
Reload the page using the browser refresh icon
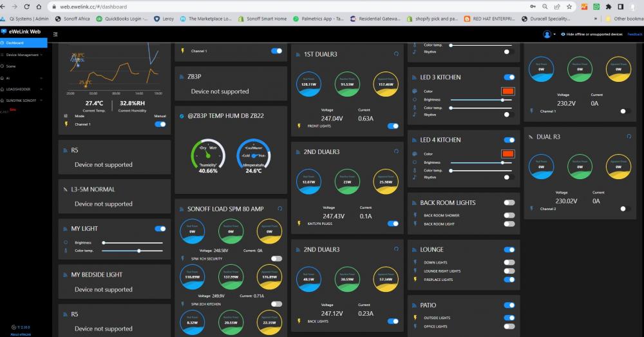pos(26,6)
